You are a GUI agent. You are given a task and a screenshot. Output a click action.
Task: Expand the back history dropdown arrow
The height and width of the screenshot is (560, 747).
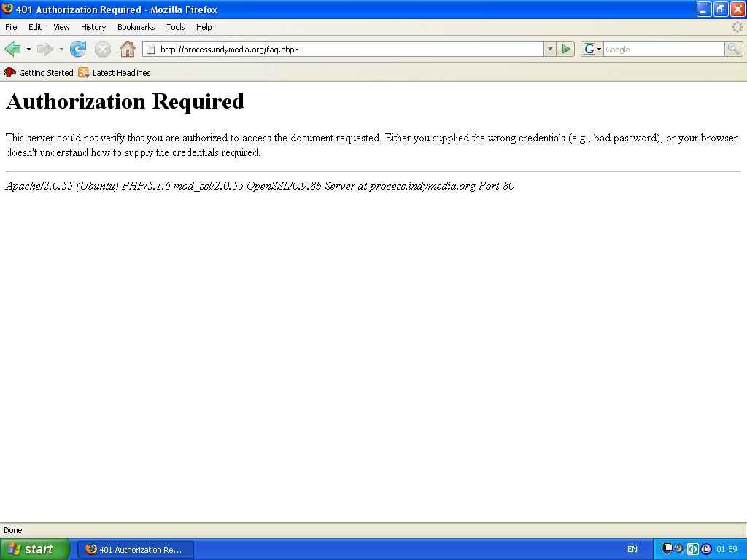tap(29, 49)
